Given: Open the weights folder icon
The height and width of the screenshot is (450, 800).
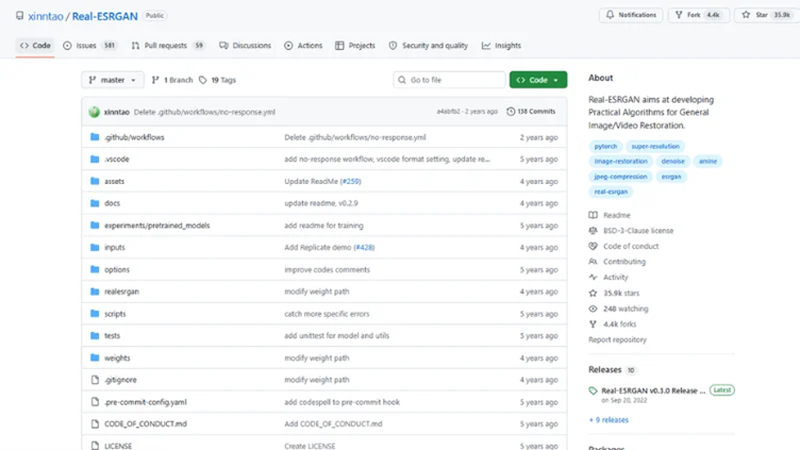Looking at the screenshot, I should (94, 358).
